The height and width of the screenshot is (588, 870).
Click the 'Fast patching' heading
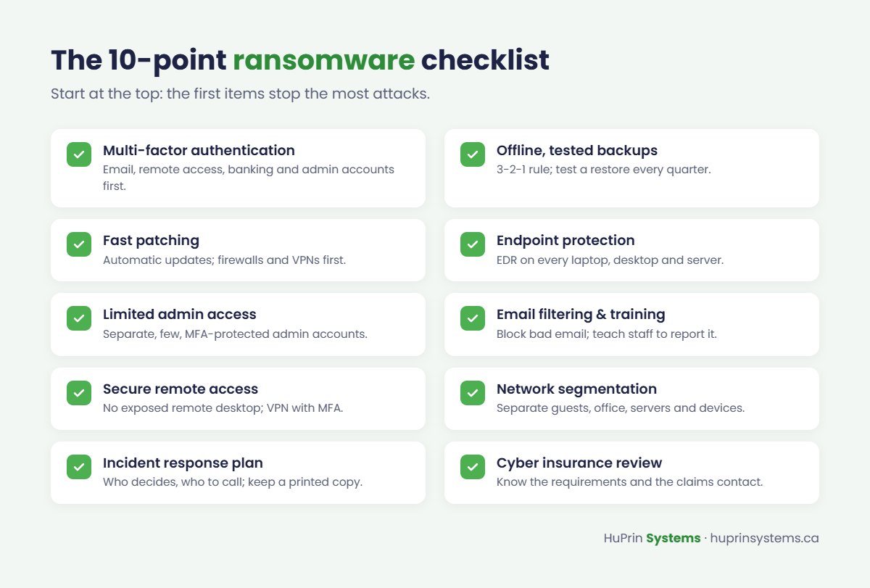151,241
